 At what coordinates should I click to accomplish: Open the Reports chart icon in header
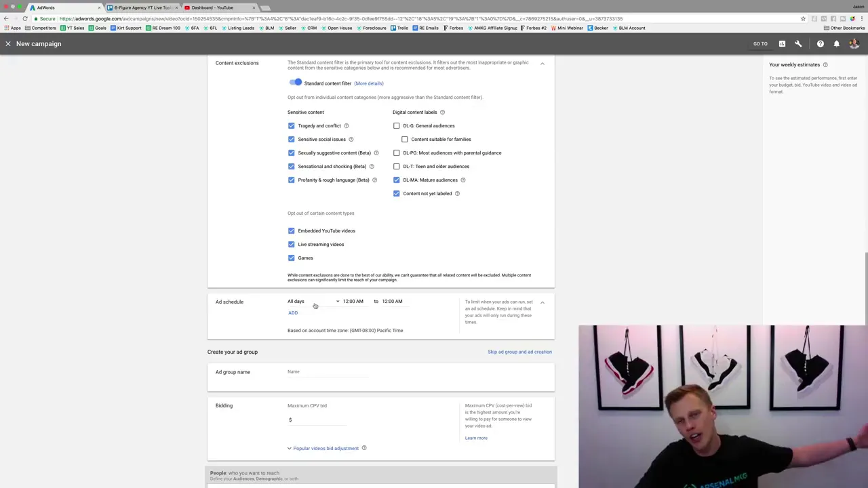pyautogui.click(x=782, y=43)
